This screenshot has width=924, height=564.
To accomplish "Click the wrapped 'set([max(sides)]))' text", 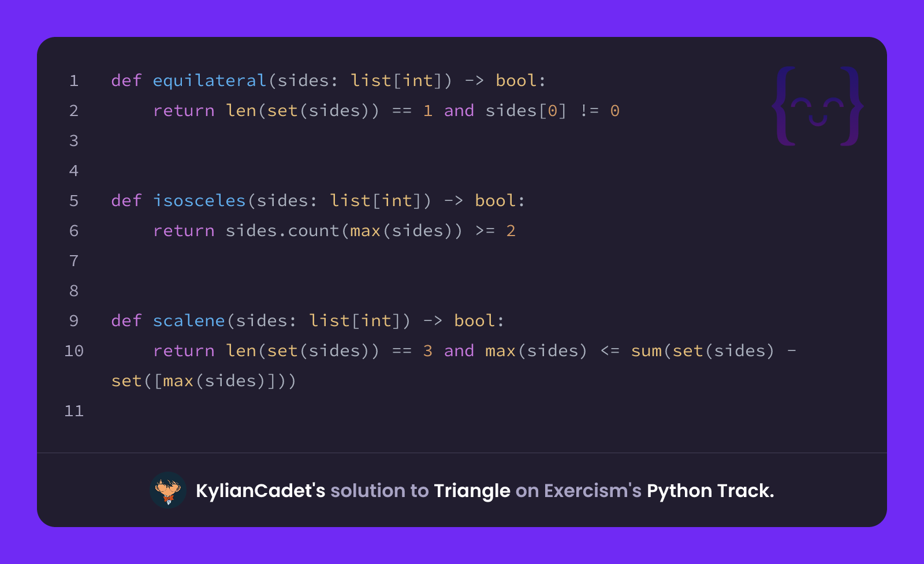I will click(x=204, y=381).
